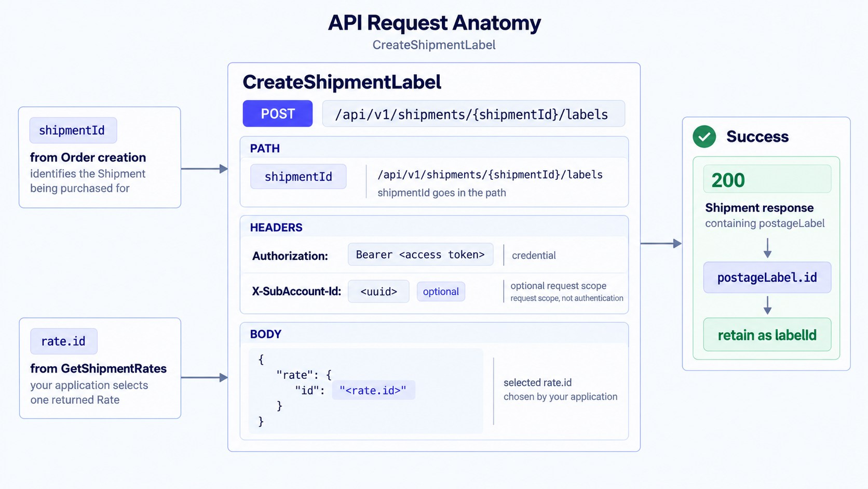Click the "from Order creation" label

[88, 157]
